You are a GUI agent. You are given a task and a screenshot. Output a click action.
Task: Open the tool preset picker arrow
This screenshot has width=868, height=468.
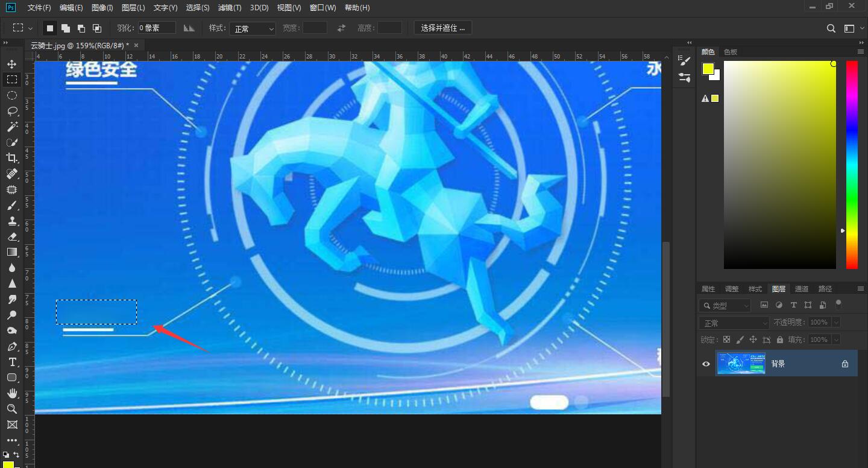[x=30, y=28]
